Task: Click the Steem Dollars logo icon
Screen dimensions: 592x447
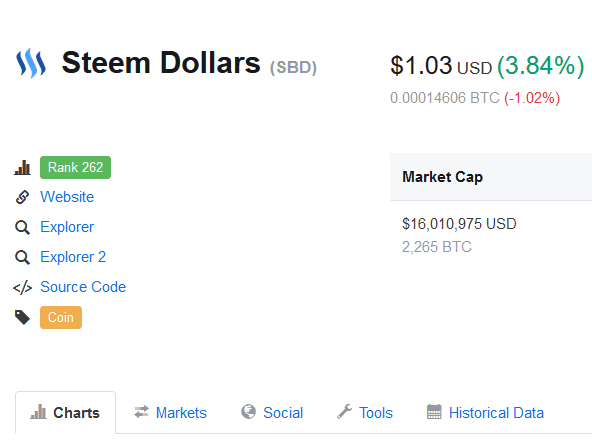Action: coord(31,63)
